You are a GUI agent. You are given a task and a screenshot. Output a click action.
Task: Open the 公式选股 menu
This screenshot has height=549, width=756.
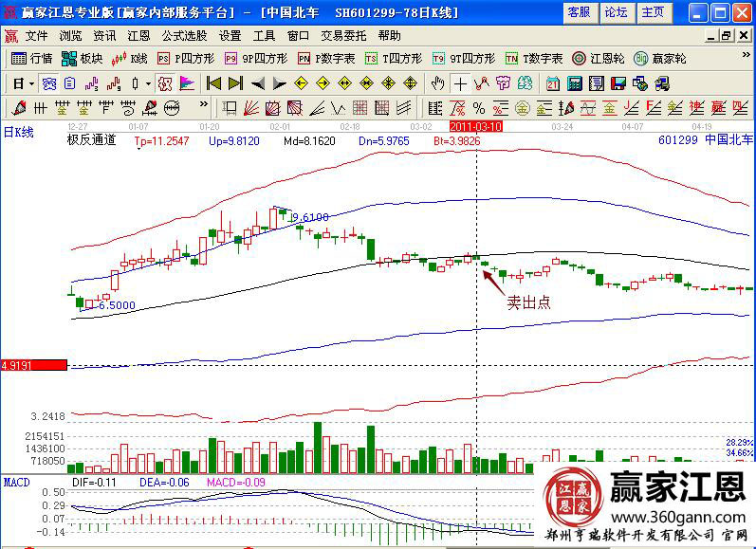point(184,35)
